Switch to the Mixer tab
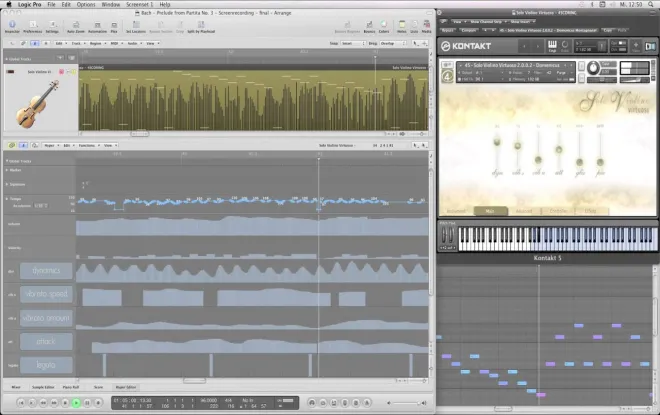 tap(16, 387)
